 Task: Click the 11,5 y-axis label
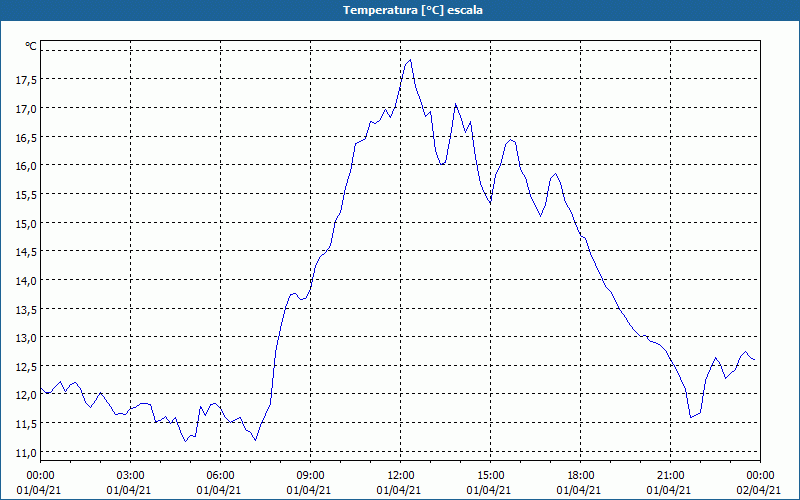click(26, 424)
